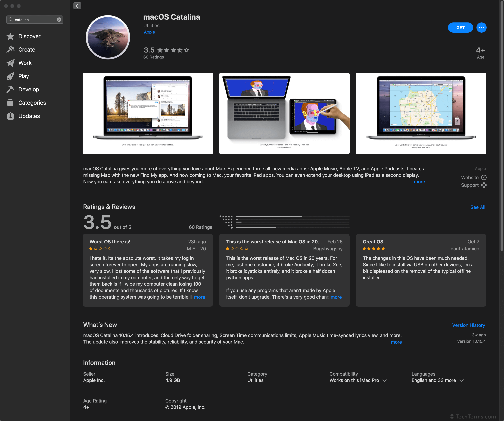Clear the catalina search text
Image resolution: width=504 pixels, height=421 pixels.
coord(59,20)
